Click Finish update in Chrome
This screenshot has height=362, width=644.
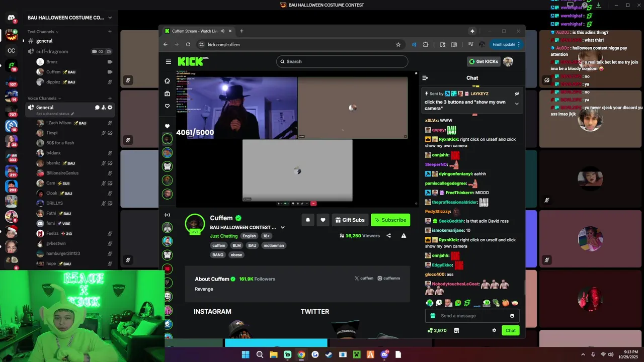(507, 44)
